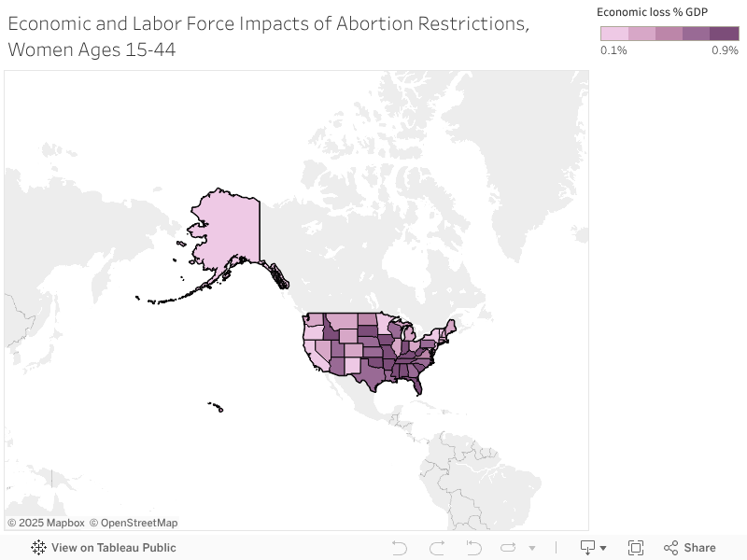The height and width of the screenshot is (560, 747).
Task: Click the Share button label
Action: [698, 548]
